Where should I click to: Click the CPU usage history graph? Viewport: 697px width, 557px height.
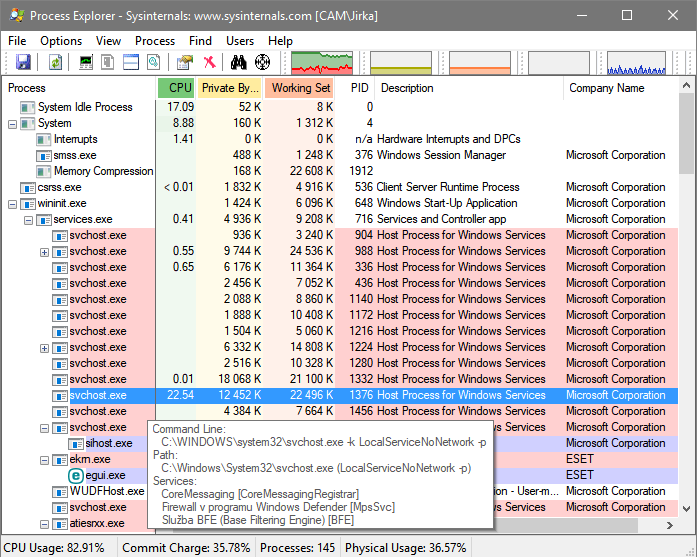(x=321, y=62)
